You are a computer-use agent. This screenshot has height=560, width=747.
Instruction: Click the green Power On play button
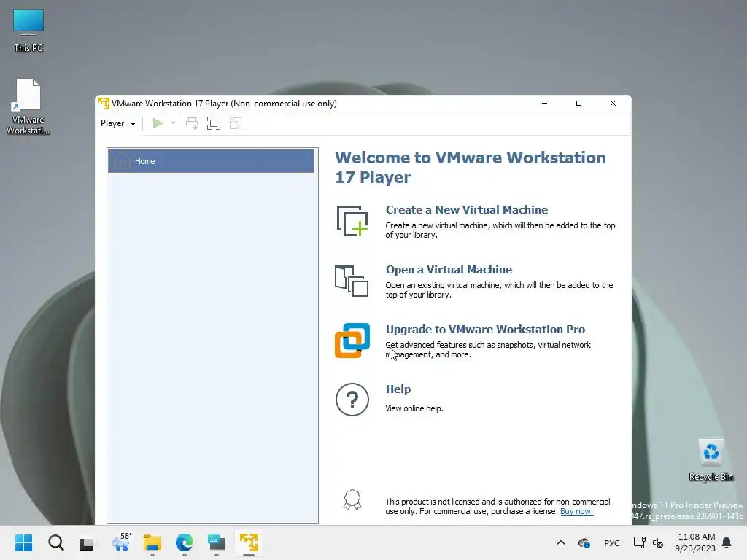(158, 123)
